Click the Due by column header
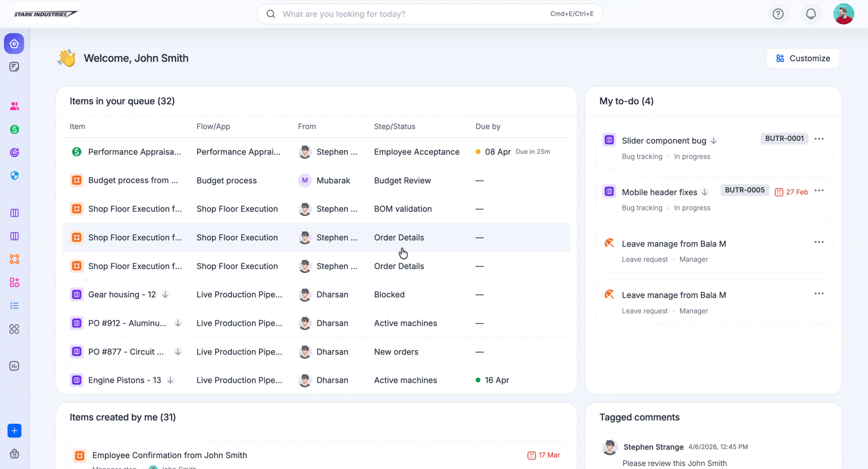The width and height of the screenshot is (868, 469). coord(488,126)
